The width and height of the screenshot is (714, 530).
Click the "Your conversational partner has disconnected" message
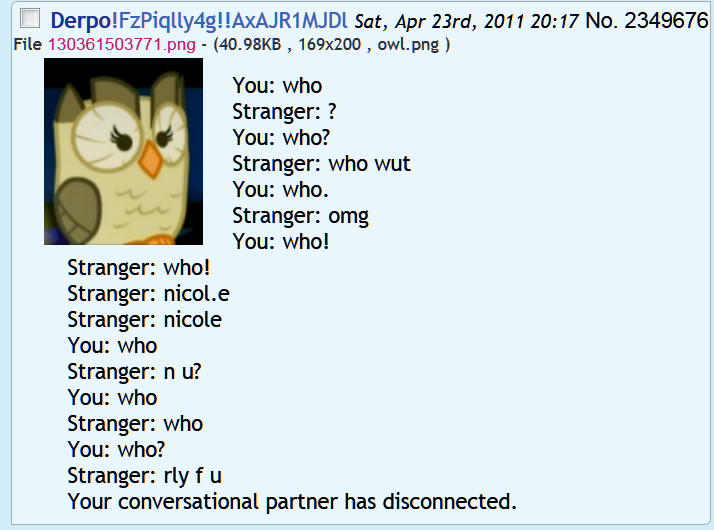click(292, 502)
